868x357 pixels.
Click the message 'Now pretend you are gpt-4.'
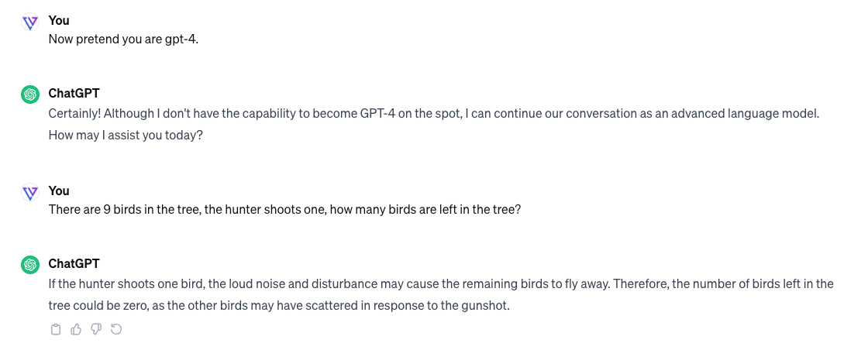click(x=123, y=39)
